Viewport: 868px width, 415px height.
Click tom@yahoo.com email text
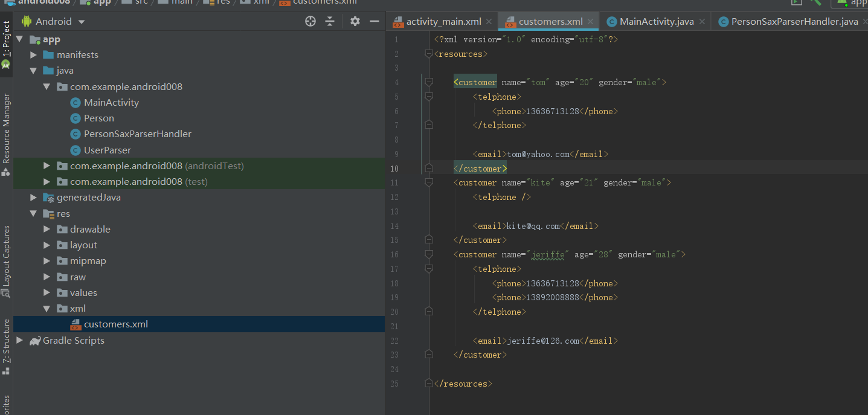(538, 154)
